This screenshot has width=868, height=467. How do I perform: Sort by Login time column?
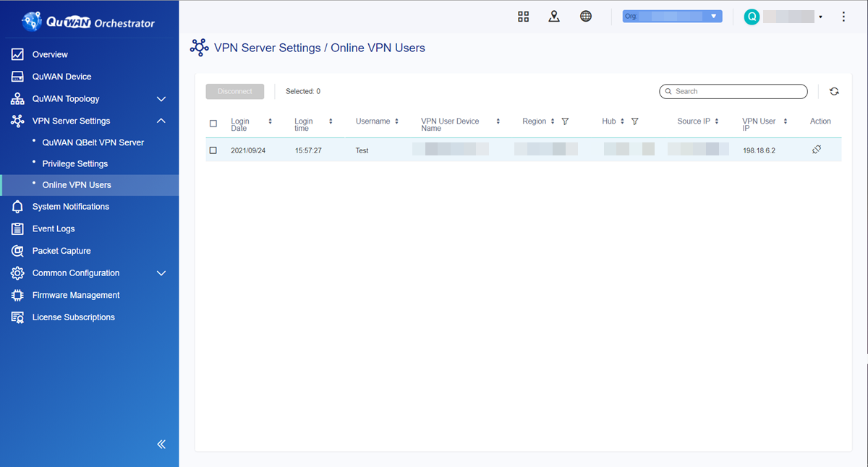pyautogui.click(x=331, y=121)
